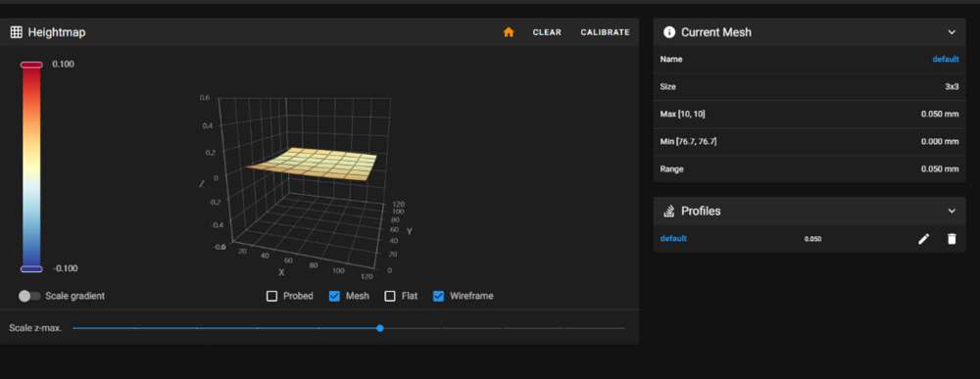Click the CLEAR button
The image size is (980, 379).
[x=547, y=32]
